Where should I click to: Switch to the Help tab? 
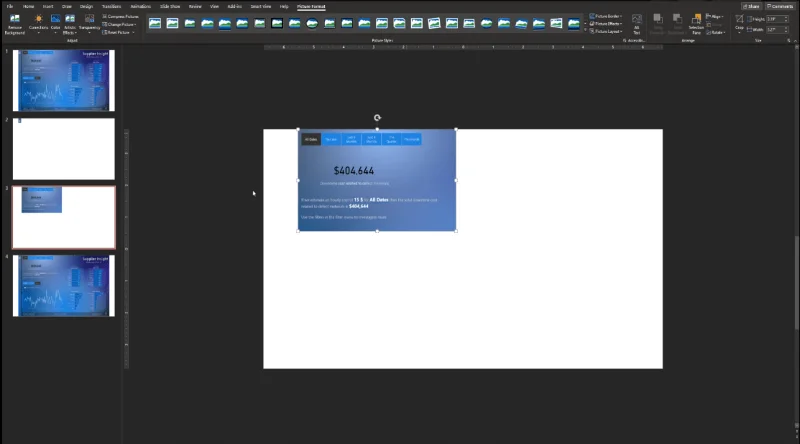click(x=284, y=7)
